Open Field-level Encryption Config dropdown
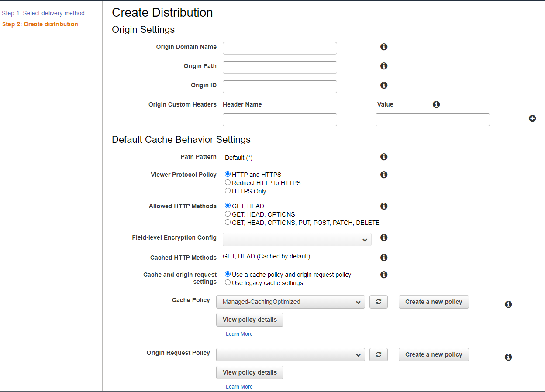 (297, 240)
